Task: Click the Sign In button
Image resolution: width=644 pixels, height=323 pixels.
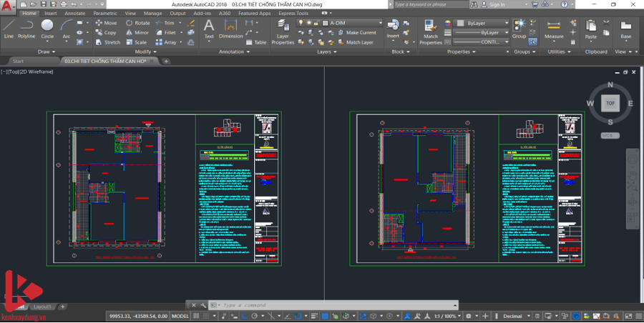Action: pos(497,4)
